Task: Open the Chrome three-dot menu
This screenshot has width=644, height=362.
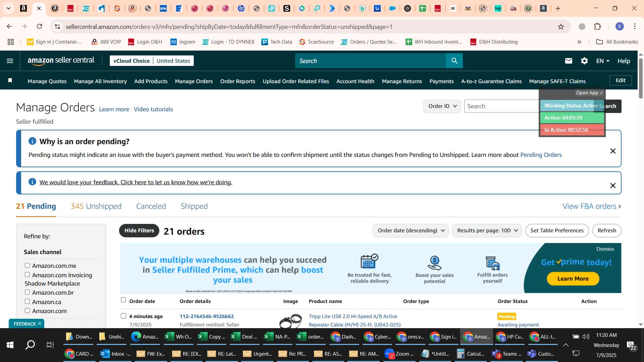Action: tap(635, 26)
